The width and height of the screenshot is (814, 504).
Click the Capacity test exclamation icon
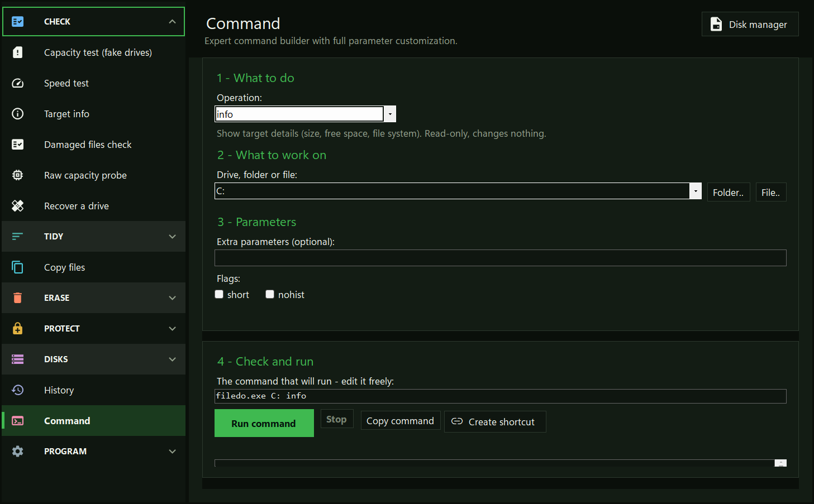tap(18, 52)
